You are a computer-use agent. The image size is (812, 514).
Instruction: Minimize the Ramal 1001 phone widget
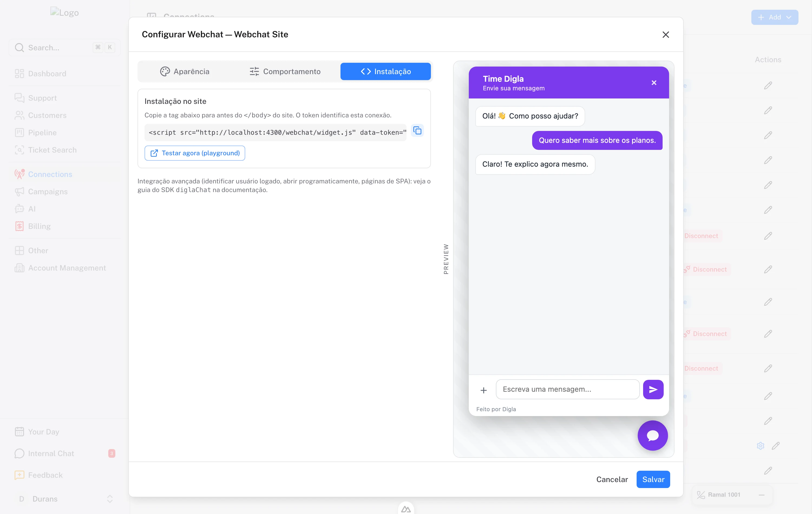(x=761, y=495)
